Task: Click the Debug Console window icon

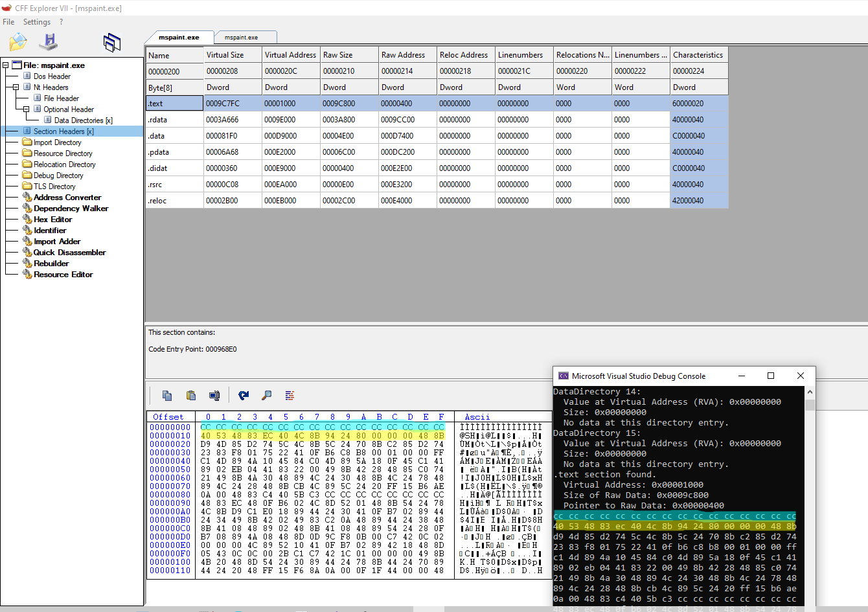Action: click(x=564, y=376)
